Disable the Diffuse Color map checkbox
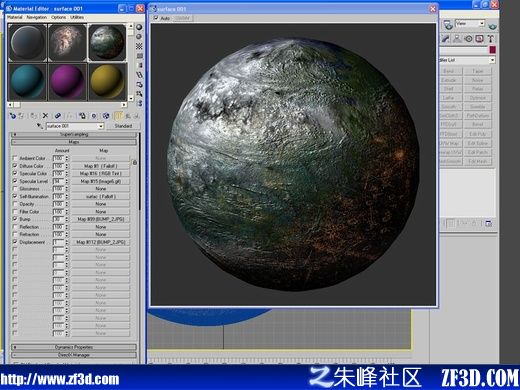The width and height of the screenshot is (520, 390). coord(15,166)
